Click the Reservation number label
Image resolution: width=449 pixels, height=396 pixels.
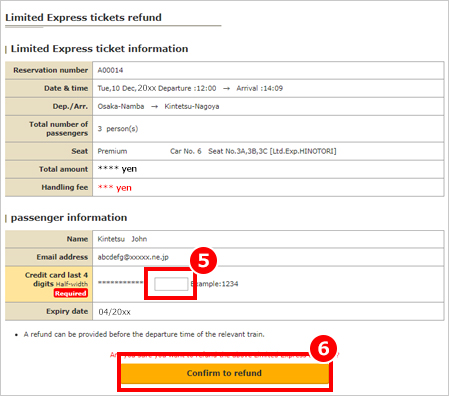pos(51,70)
